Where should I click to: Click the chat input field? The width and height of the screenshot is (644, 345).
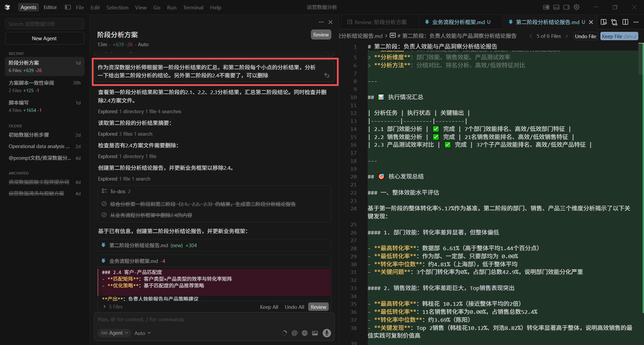[211, 319]
